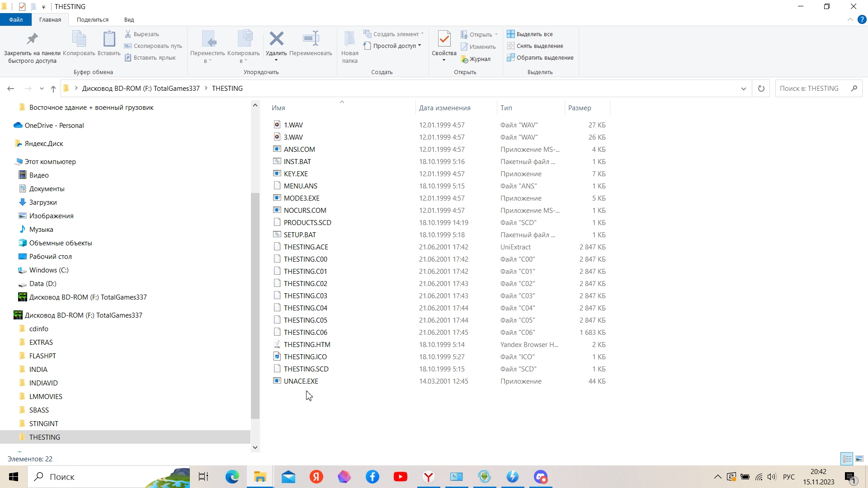This screenshot has width=868, height=488.
Task: Click the Properties (Свойства) icon
Action: 444,40
